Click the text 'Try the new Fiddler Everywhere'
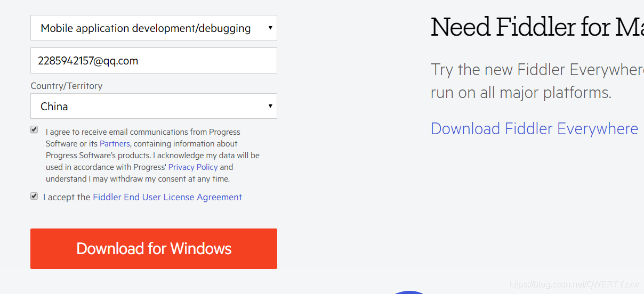Image resolution: width=644 pixels, height=294 pixels. [x=537, y=70]
